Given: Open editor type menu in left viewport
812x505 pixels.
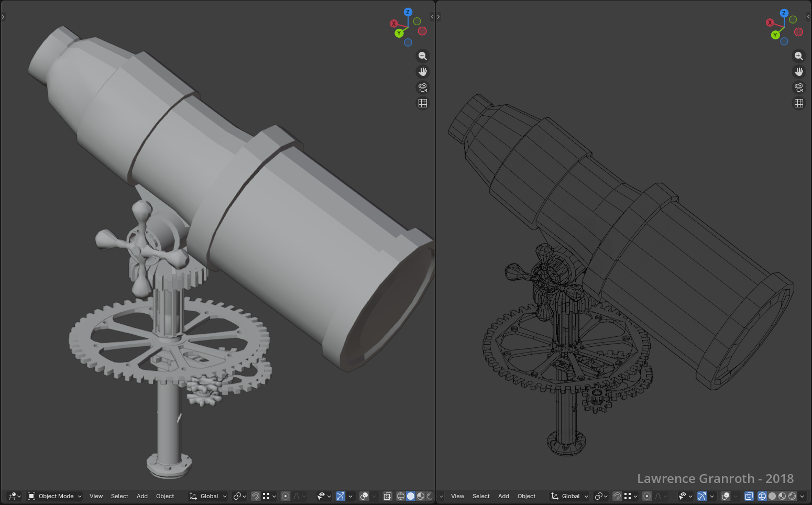Looking at the screenshot, I should click(14, 496).
